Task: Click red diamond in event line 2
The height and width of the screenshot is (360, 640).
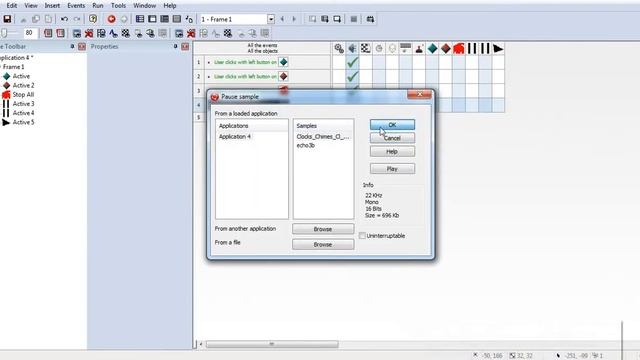Action: tap(283, 76)
